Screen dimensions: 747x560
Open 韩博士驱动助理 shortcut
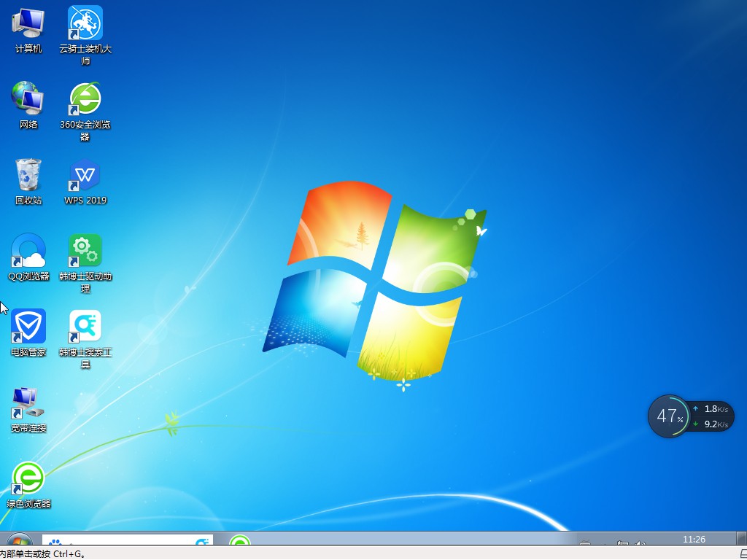(x=85, y=263)
